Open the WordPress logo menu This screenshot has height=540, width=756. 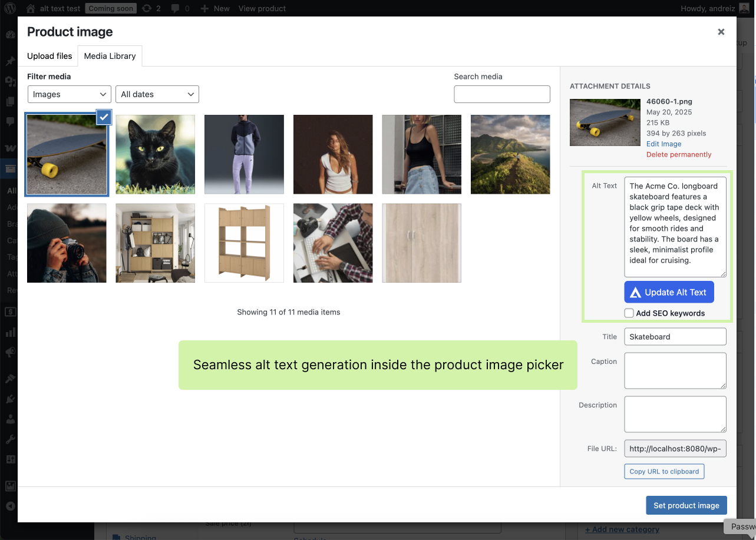[9, 8]
